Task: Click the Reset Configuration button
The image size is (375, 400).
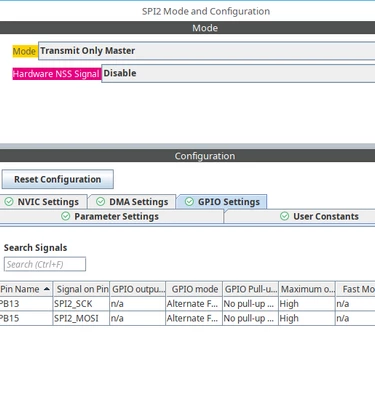Action: coord(58,179)
